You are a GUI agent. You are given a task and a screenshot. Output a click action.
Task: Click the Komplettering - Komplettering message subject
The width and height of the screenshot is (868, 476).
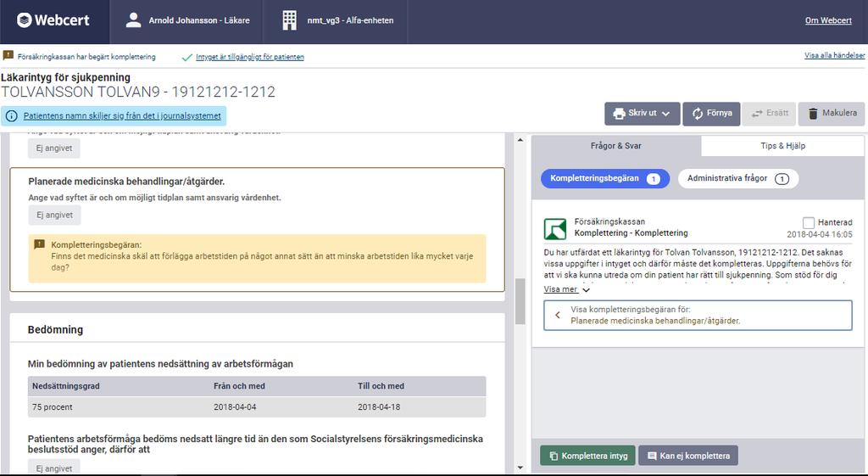[x=631, y=232]
